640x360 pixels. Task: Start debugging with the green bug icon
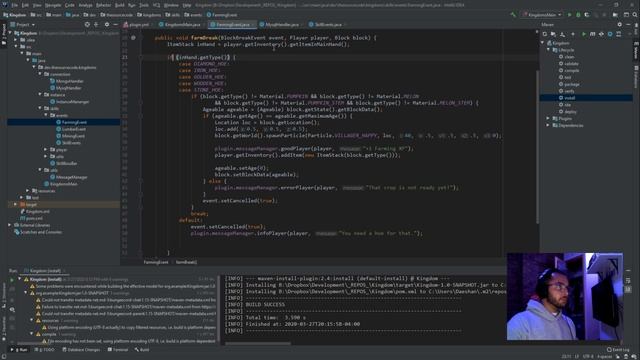point(578,15)
